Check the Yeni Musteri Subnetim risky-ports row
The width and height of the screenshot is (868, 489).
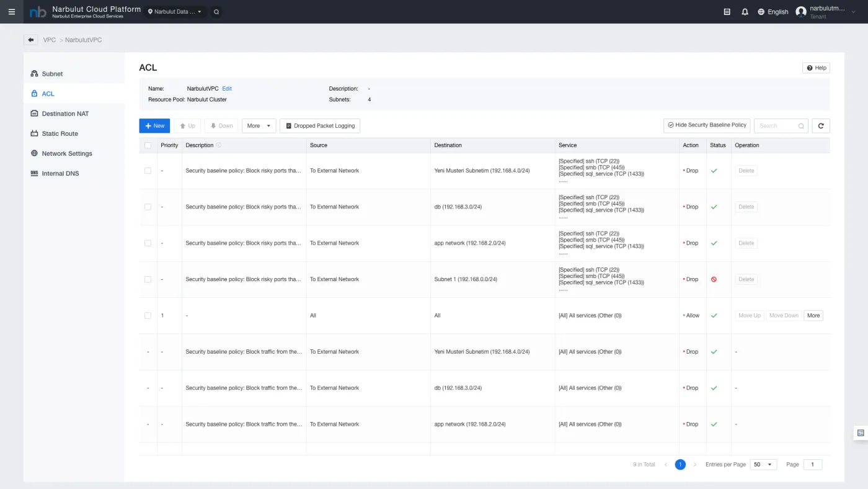point(148,171)
